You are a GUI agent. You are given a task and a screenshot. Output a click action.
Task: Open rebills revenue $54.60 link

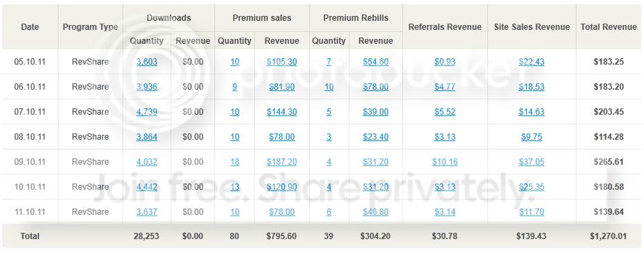point(375,62)
